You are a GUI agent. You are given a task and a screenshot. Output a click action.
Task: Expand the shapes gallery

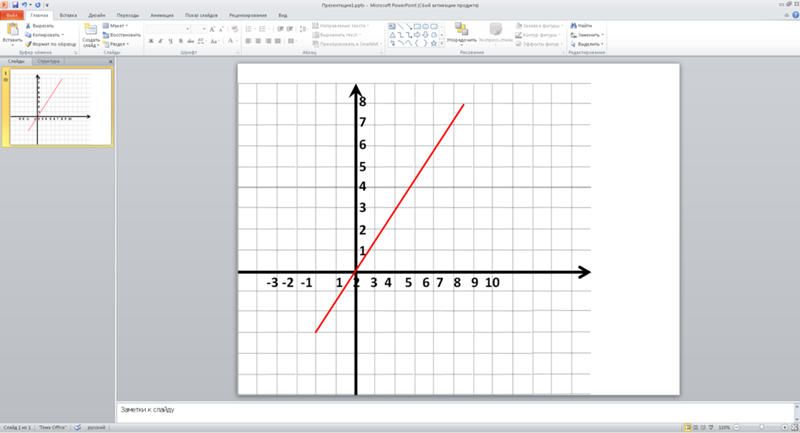(x=442, y=44)
